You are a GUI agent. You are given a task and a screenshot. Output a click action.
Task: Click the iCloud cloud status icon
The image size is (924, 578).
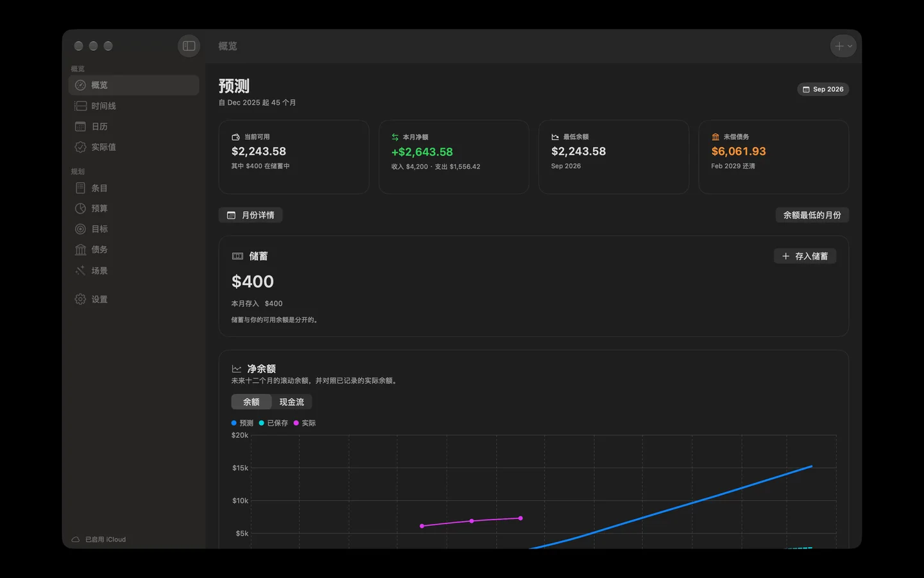(76, 539)
